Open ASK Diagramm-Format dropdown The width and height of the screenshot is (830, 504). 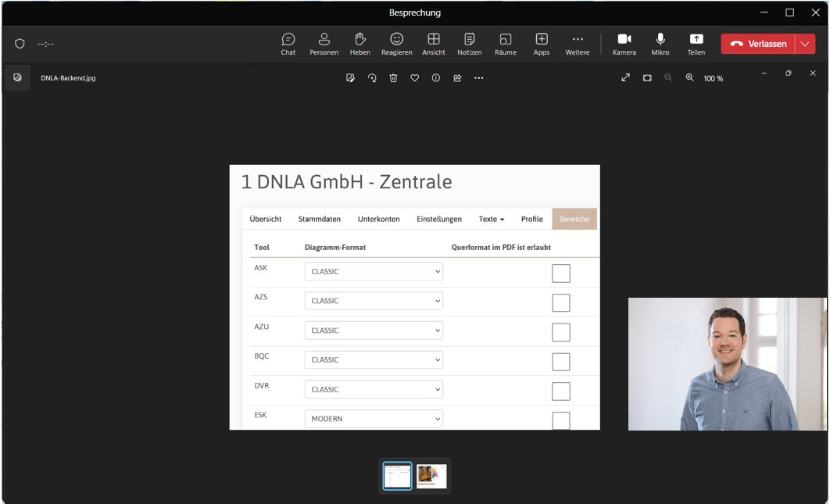pos(374,271)
